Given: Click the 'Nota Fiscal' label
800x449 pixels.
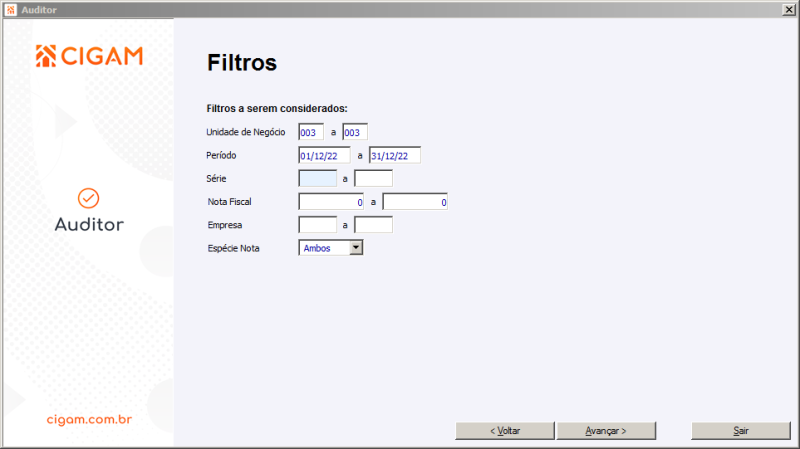Looking at the screenshot, I should point(229,202).
